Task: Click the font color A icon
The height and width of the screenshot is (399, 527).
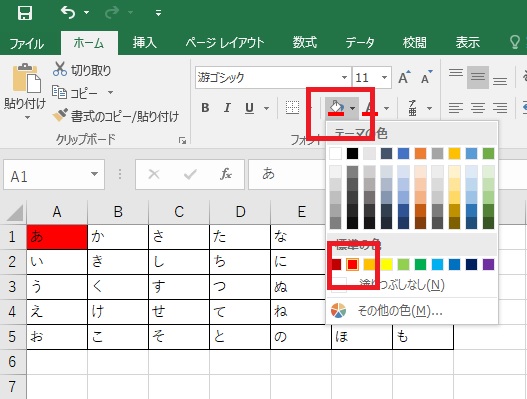Action: click(x=370, y=108)
